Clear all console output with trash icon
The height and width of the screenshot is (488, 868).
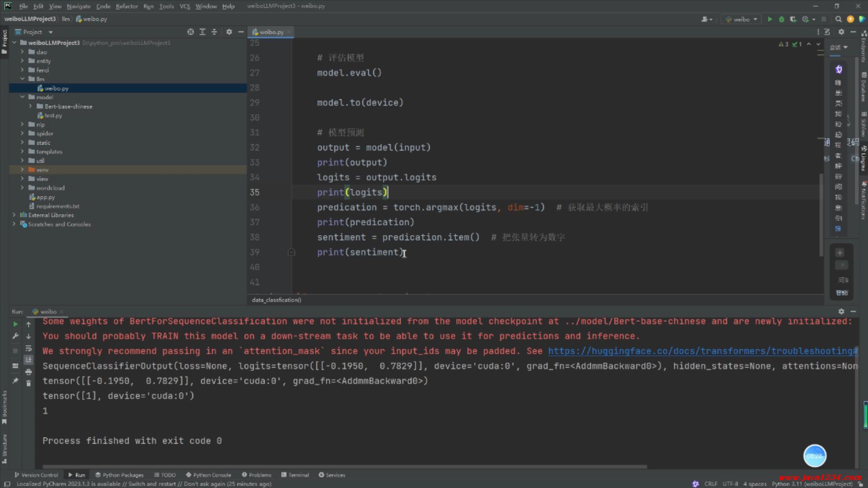click(28, 383)
